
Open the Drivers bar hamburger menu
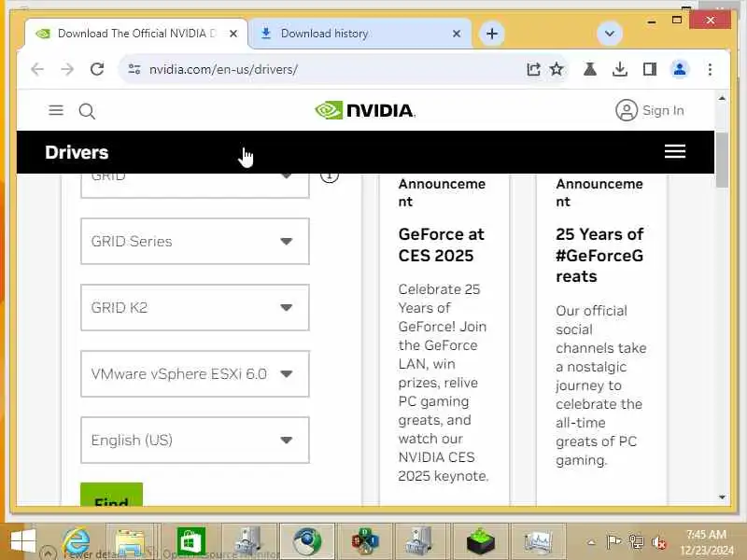[x=675, y=151]
